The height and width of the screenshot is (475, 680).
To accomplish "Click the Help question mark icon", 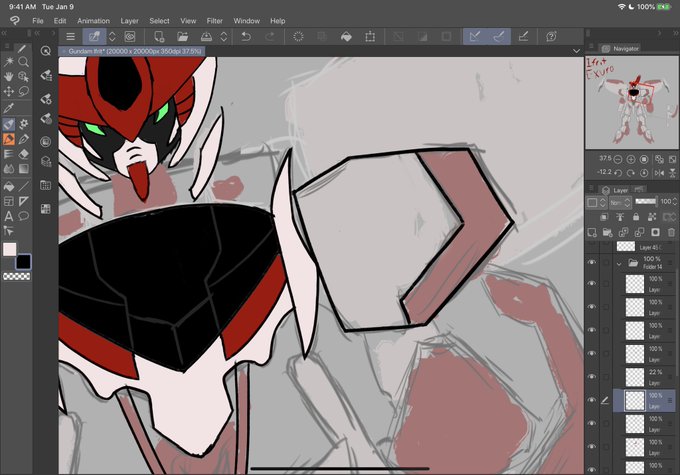I will pos(551,36).
